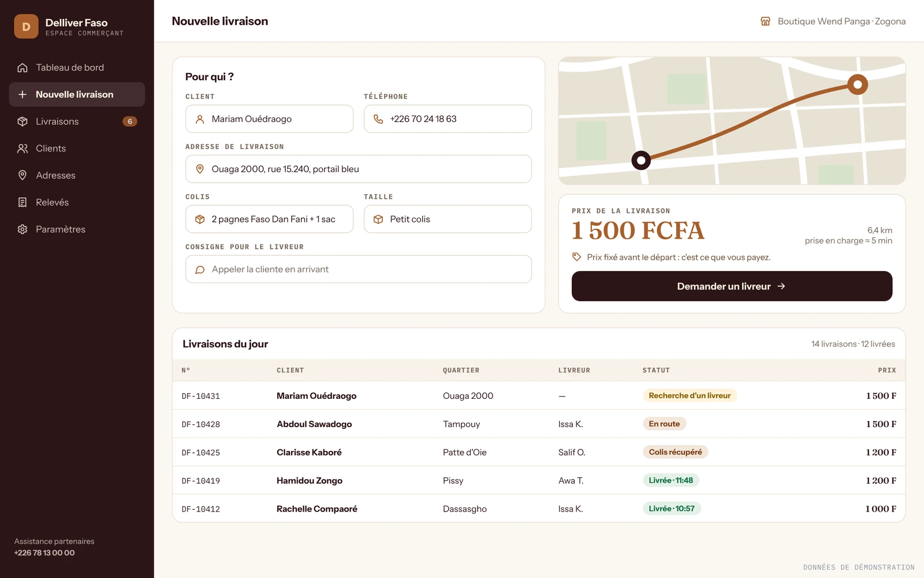This screenshot has height=578, width=924.
Task: Click the price tag icon near Prix fixé
Action: tap(576, 257)
